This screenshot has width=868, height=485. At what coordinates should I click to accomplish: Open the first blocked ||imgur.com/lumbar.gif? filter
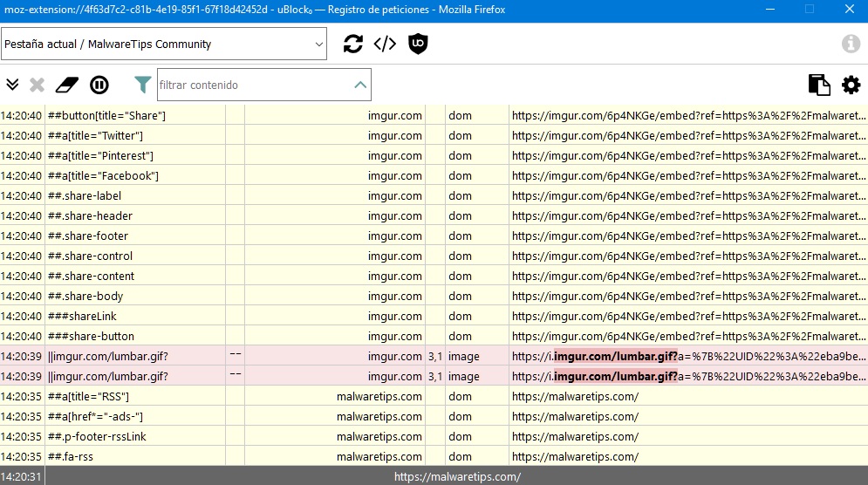click(x=108, y=357)
